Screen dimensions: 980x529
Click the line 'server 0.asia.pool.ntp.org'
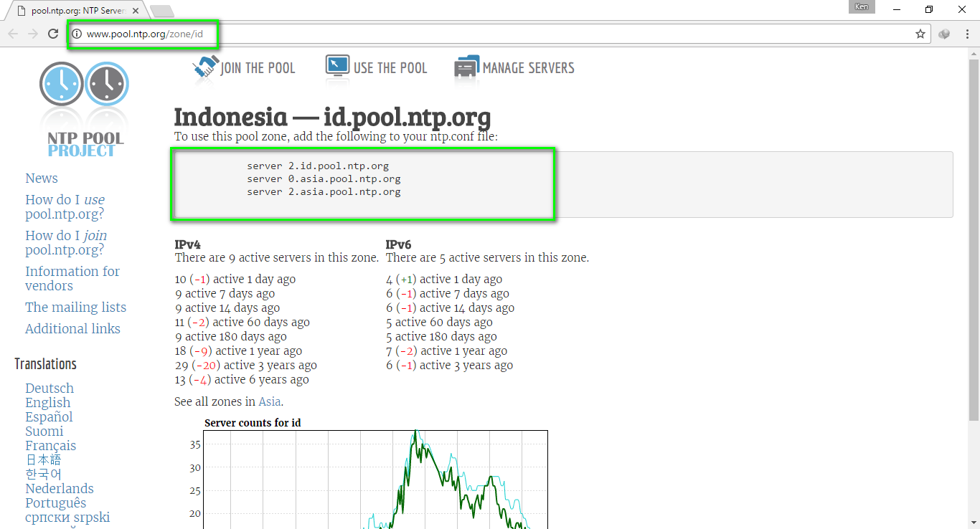[x=324, y=179]
